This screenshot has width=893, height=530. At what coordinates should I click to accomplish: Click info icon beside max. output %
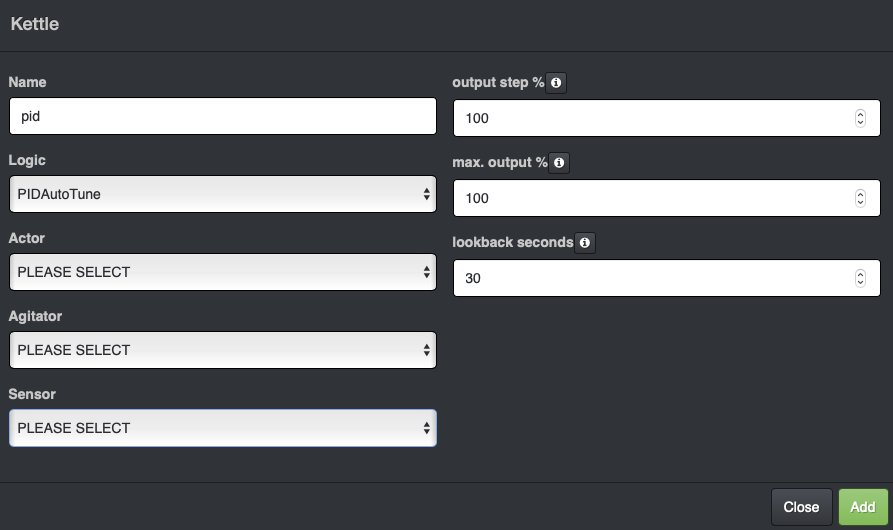[559, 162]
